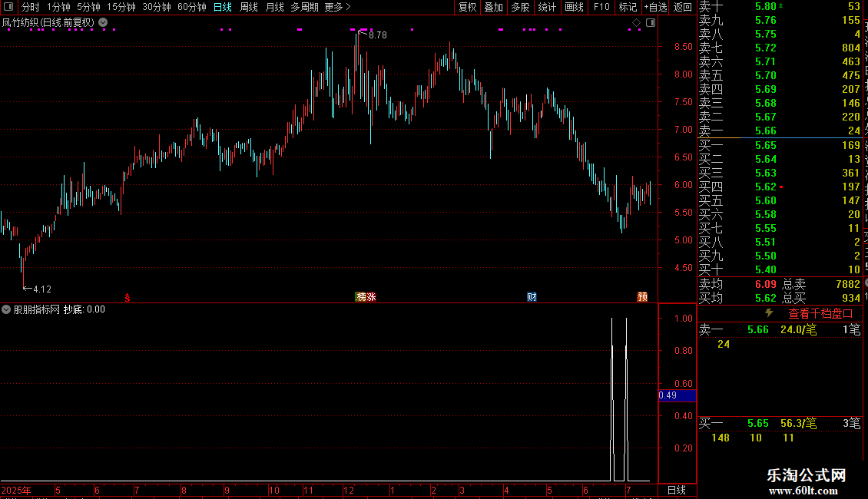Click the 复权 adjustment button
868x499 pixels.
point(467,7)
